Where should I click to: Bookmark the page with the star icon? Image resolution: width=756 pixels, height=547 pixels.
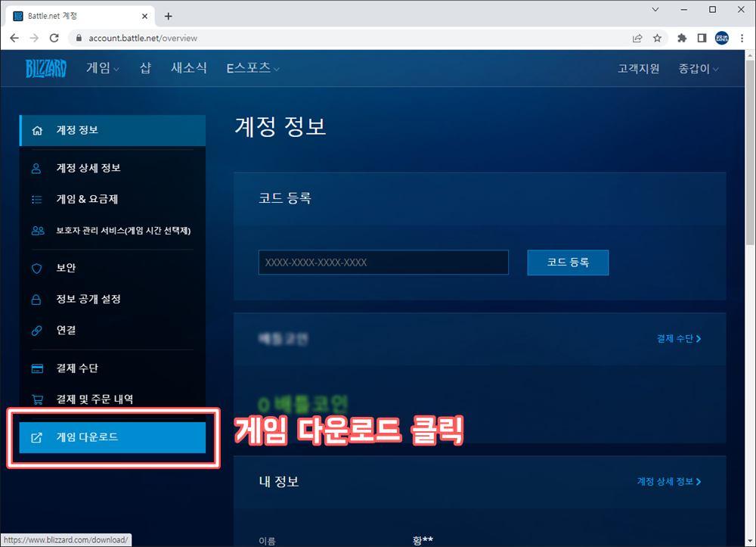(x=657, y=38)
